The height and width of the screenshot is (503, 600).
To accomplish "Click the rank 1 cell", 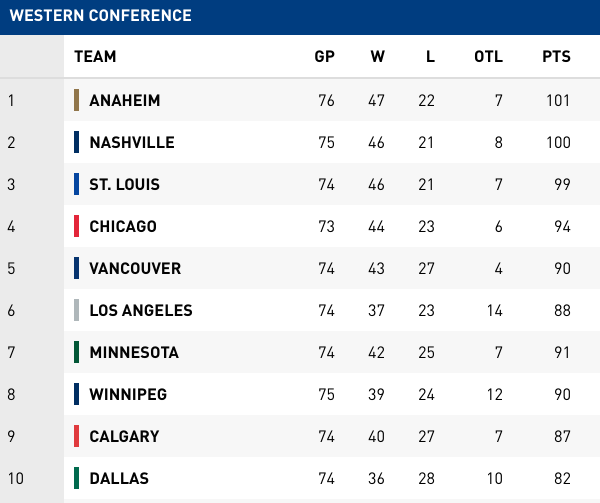I will click(x=12, y=100).
